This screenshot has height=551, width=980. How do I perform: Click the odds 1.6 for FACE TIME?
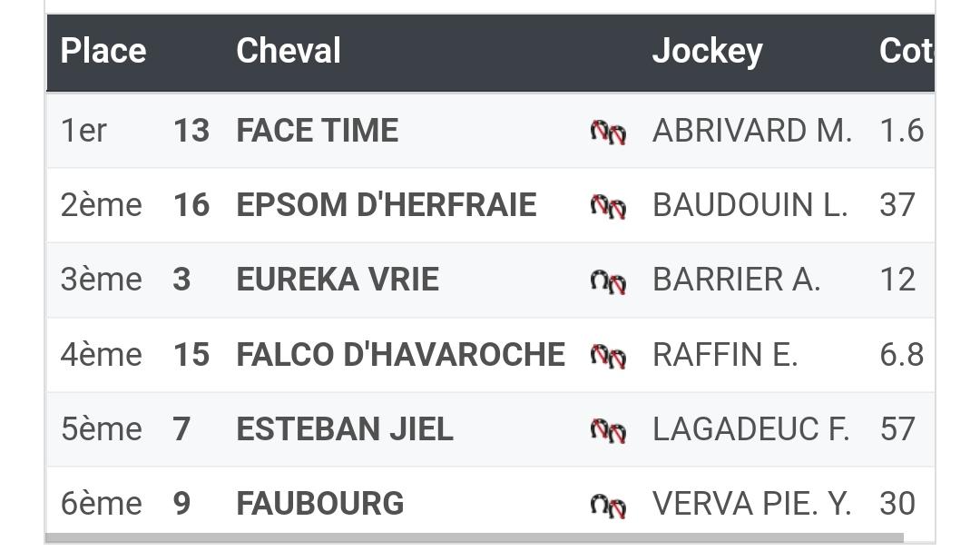pos(902,131)
